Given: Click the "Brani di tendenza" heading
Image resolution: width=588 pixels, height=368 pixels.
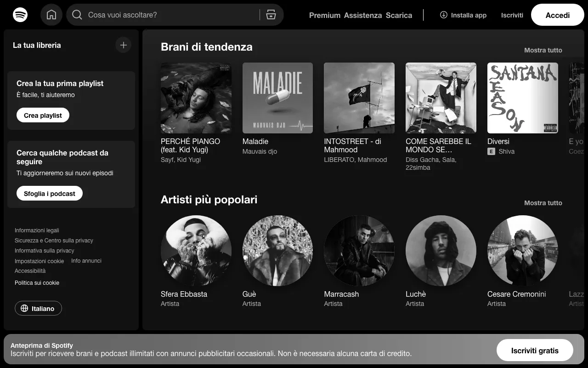Looking at the screenshot, I should tap(207, 47).
